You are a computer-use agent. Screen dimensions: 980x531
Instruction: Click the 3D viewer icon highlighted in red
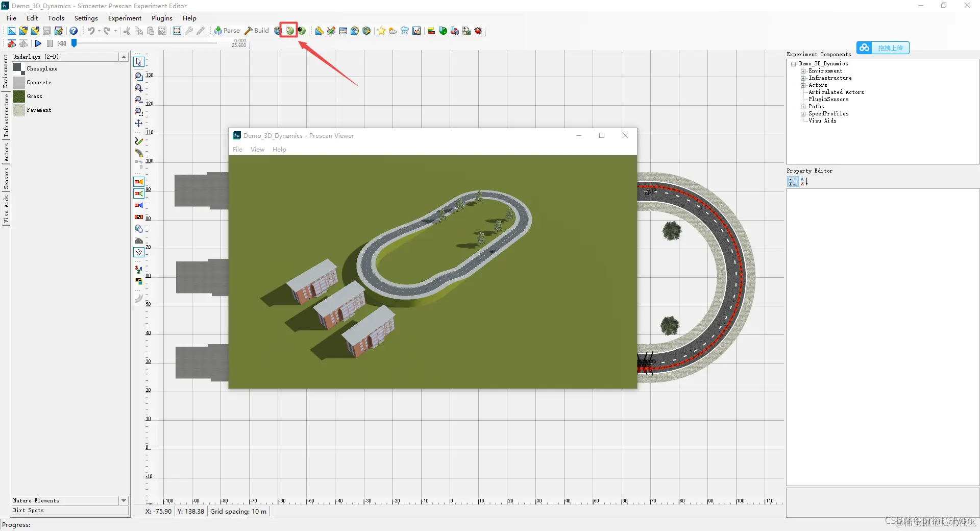tap(289, 31)
